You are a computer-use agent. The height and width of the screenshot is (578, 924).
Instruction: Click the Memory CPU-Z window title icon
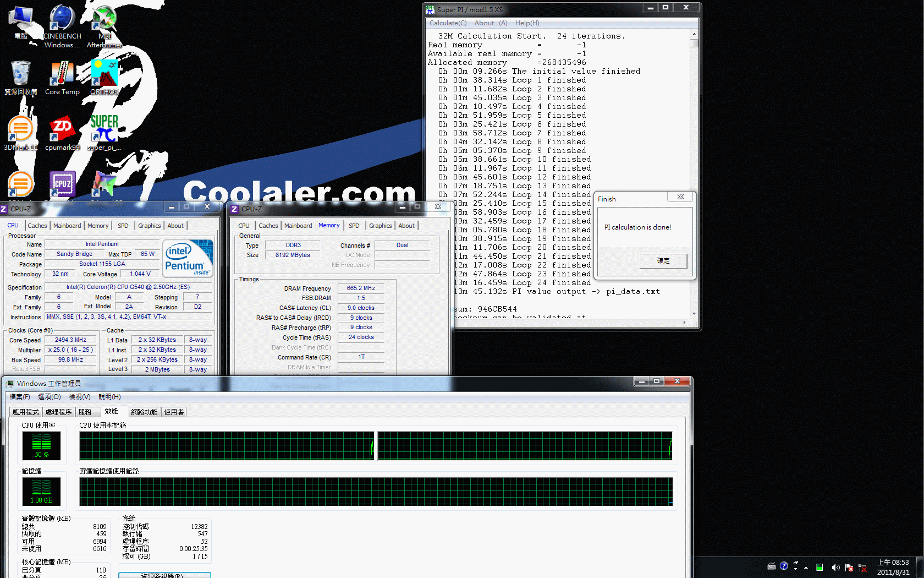234,209
